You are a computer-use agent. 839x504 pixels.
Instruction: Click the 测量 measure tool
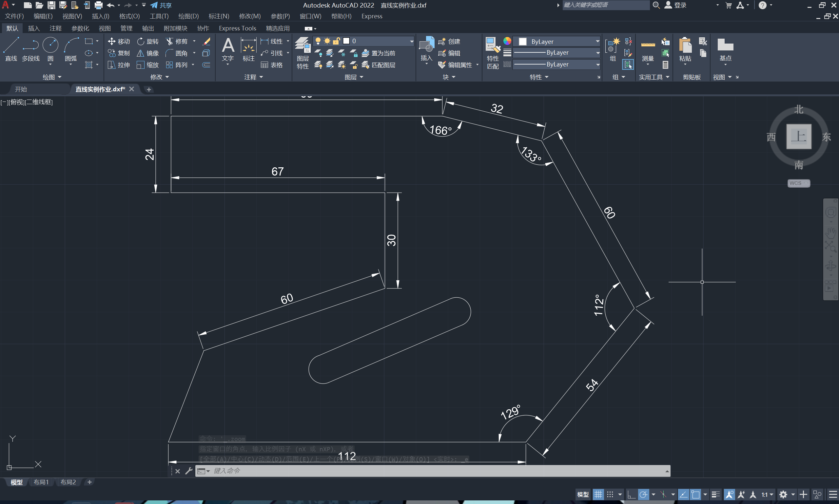coord(648,49)
